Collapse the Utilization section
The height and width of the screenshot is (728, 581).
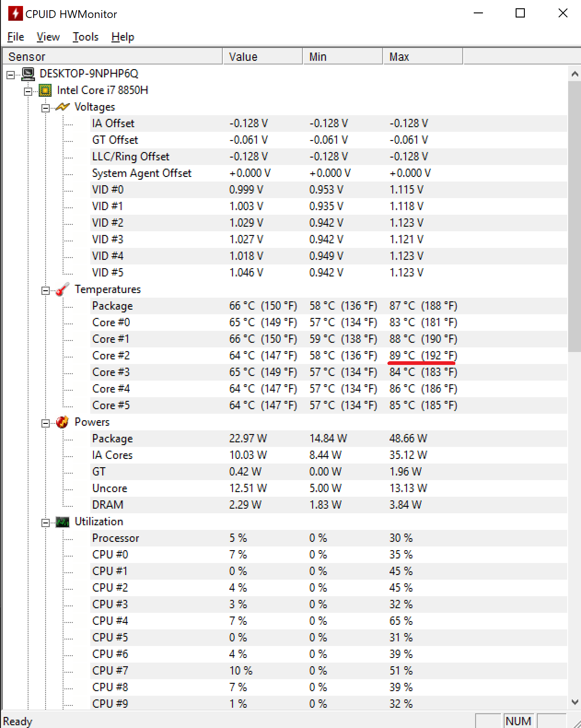click(x=46, y=523)
